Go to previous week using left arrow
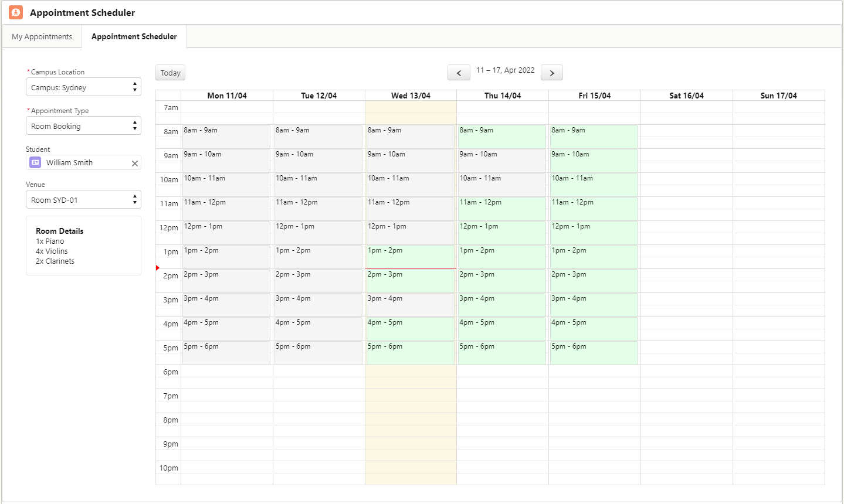Viewport: 844px width, 504px height. click(x=458, y=73)
